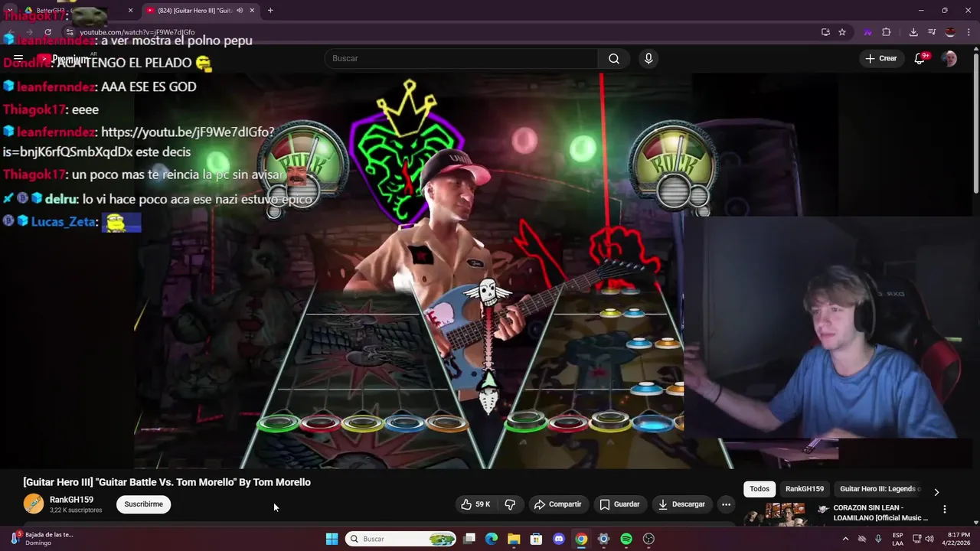Open Chrome from the taskbar
Viewport: 980px width, 551px height.
pos(581,539)
